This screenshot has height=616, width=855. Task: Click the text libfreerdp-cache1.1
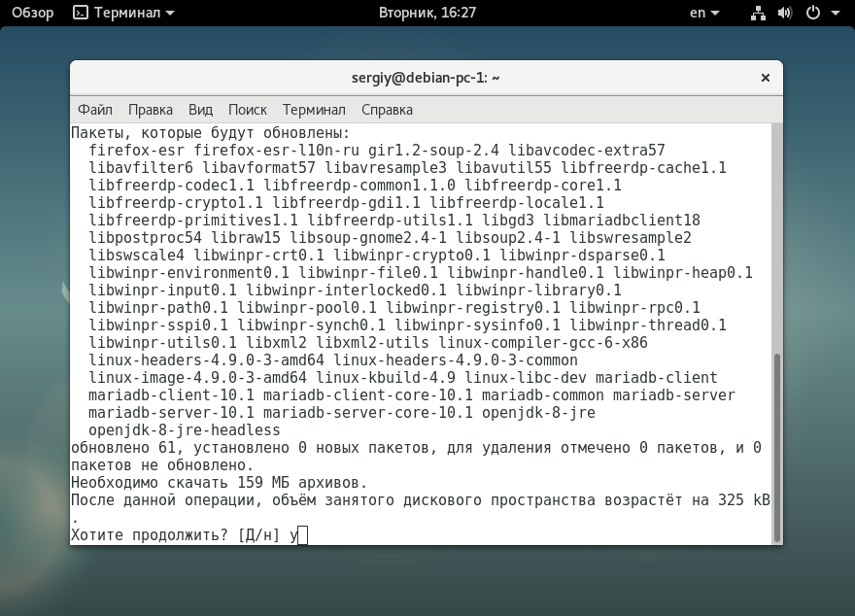[x=643, y=168]
